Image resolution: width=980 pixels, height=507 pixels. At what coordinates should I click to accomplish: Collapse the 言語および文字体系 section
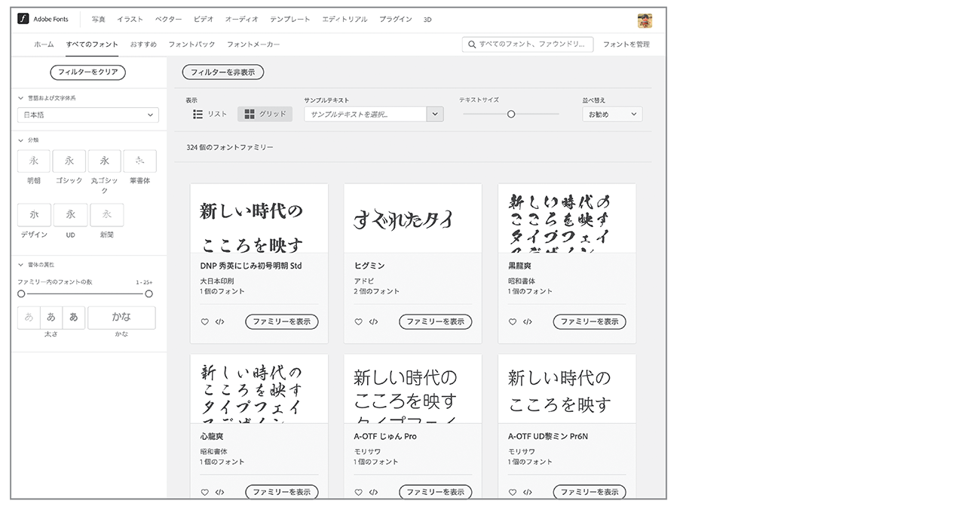point(20,98)
